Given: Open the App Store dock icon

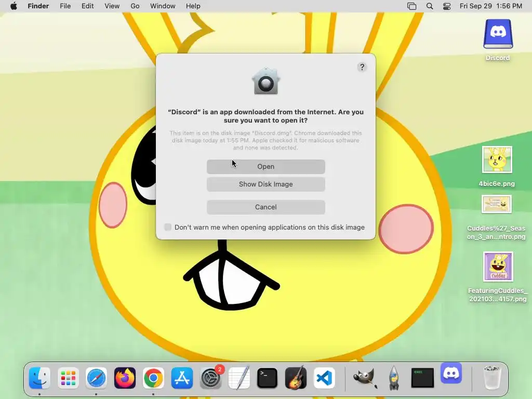Looking at the screenshot, I should pyautogui.click(x=182, y=378).
